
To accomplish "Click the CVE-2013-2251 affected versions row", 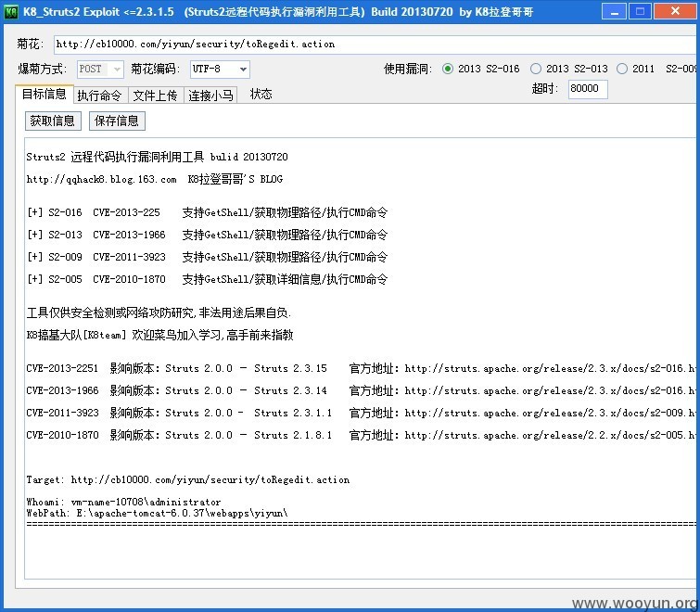I will pos(361,369).
